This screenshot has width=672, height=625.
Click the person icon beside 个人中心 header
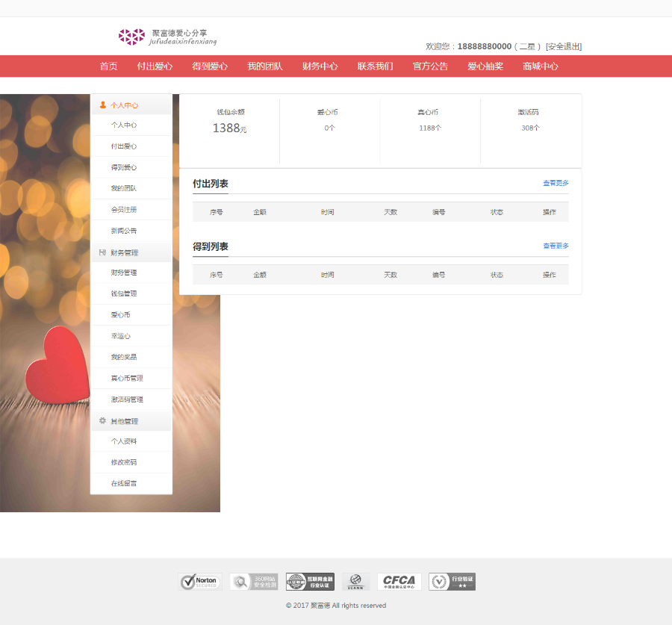point(103,105)
